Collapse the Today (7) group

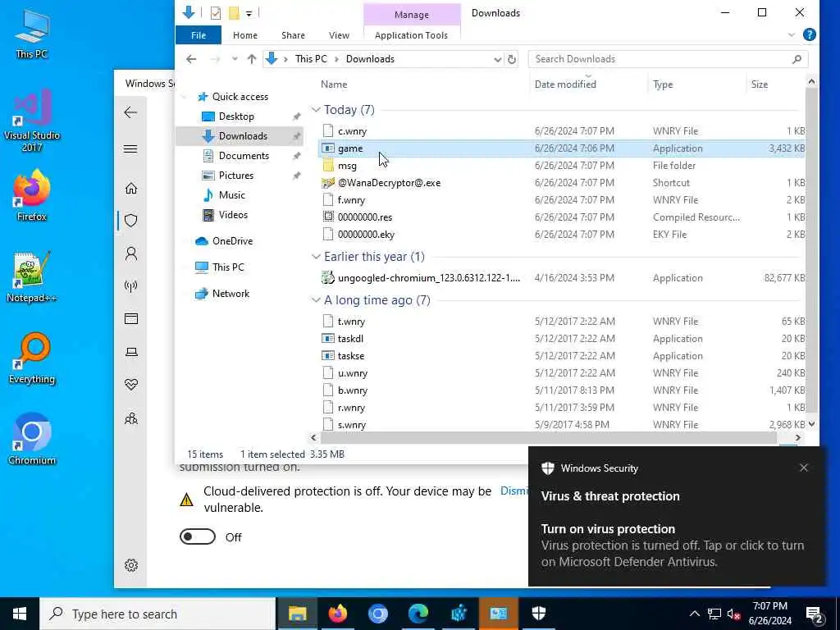point(316,110)
